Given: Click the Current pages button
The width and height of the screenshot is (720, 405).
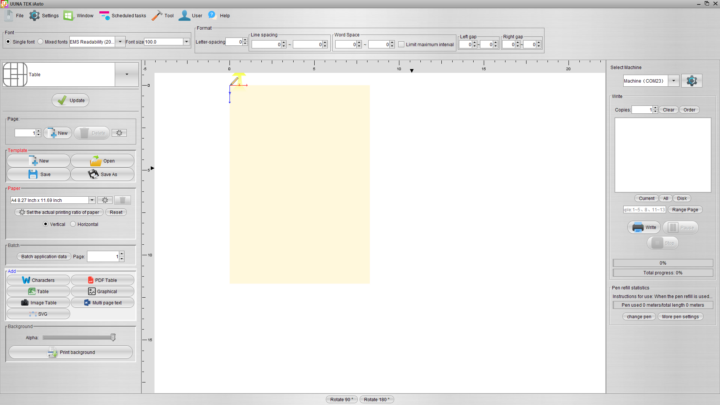Looking at the screenshot, I should tap(646, 198).
